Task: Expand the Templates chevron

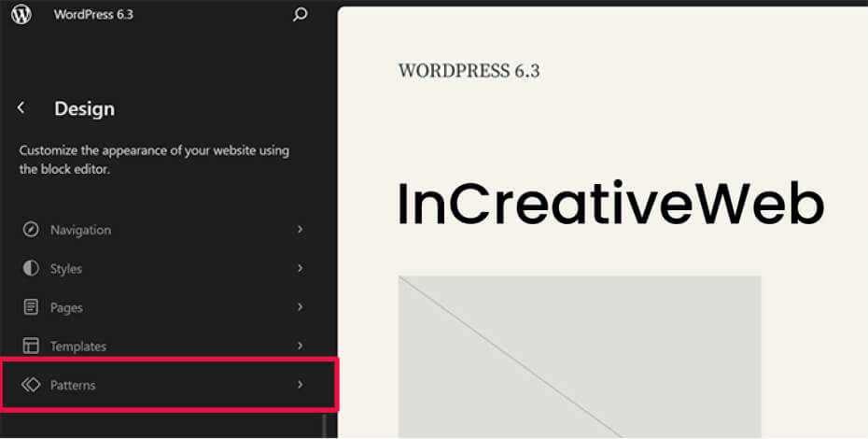Action: coord(300,346)
